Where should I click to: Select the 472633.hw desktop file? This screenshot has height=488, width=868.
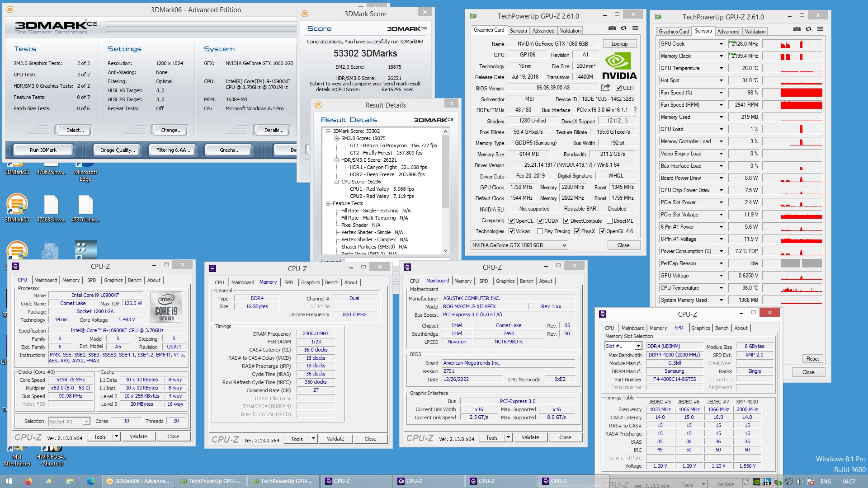point(51,208)
